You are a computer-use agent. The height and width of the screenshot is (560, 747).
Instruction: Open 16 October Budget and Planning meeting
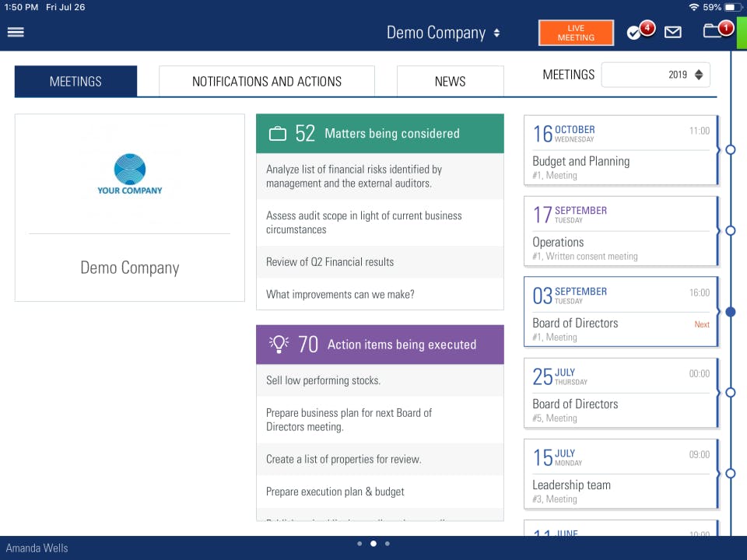tap(621, 150)
